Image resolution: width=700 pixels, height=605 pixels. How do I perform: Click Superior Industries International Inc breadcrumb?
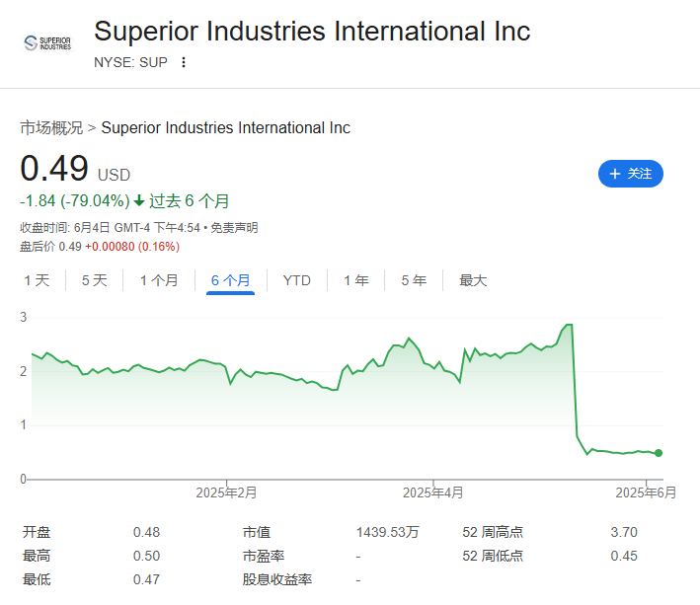[x=226, y=128]
